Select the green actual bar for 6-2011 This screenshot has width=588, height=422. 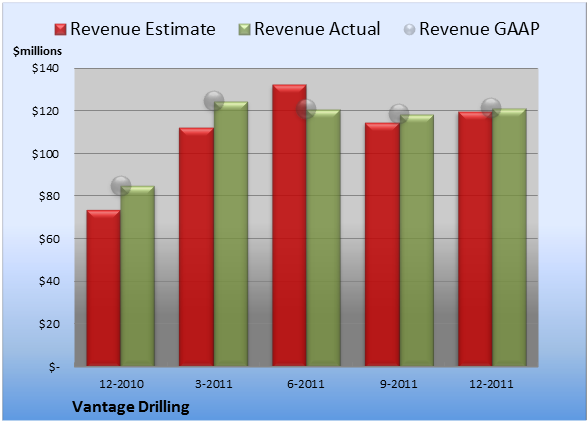pos(323,238)
